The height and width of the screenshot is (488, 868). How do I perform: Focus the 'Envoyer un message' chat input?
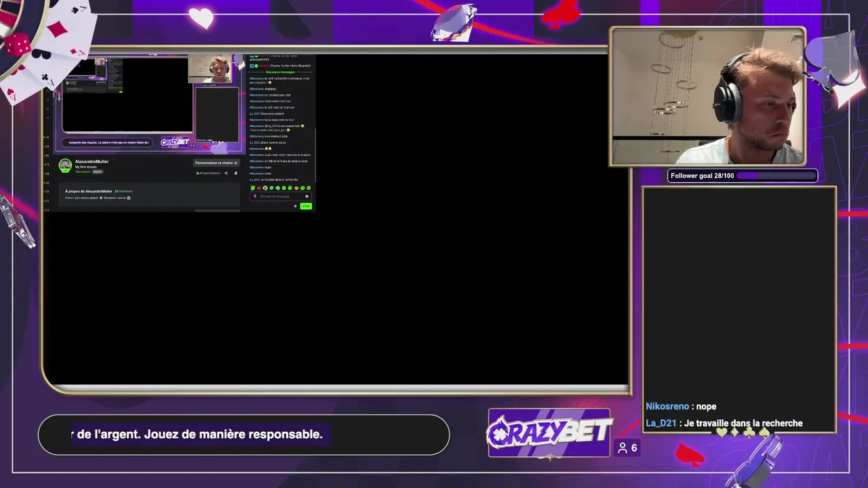(281, 197)
